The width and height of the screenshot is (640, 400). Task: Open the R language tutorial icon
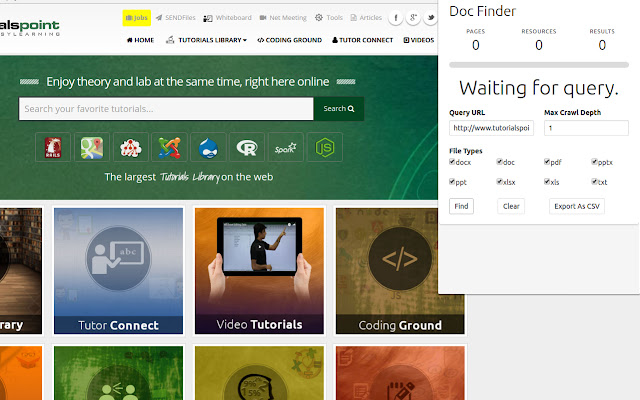coord(247,147)
